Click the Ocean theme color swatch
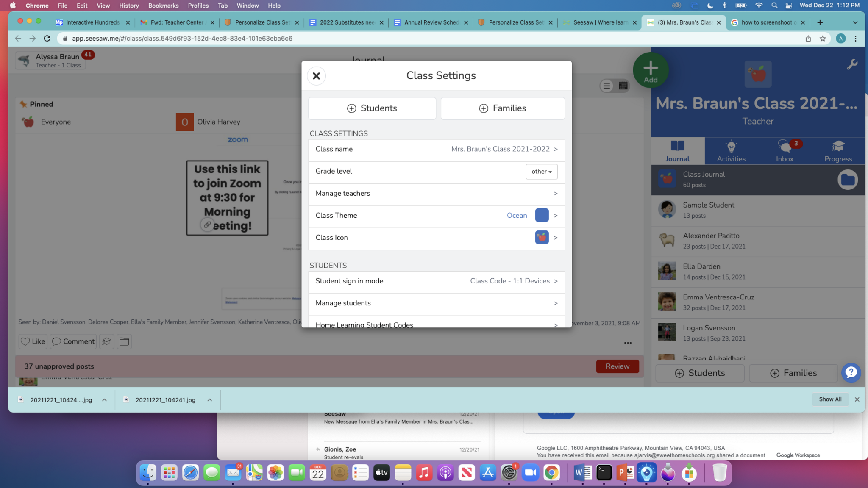 coord(542,215)
